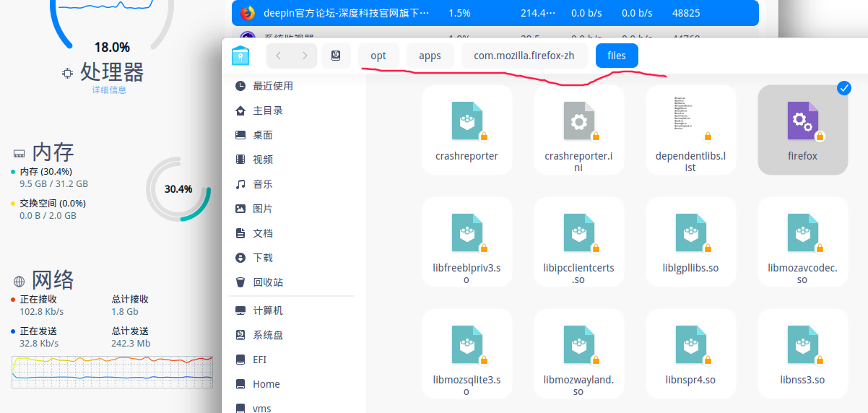Click the 网络 globe icon
The width and height of the screenshot is (868, 413).
tap(19, 281)
